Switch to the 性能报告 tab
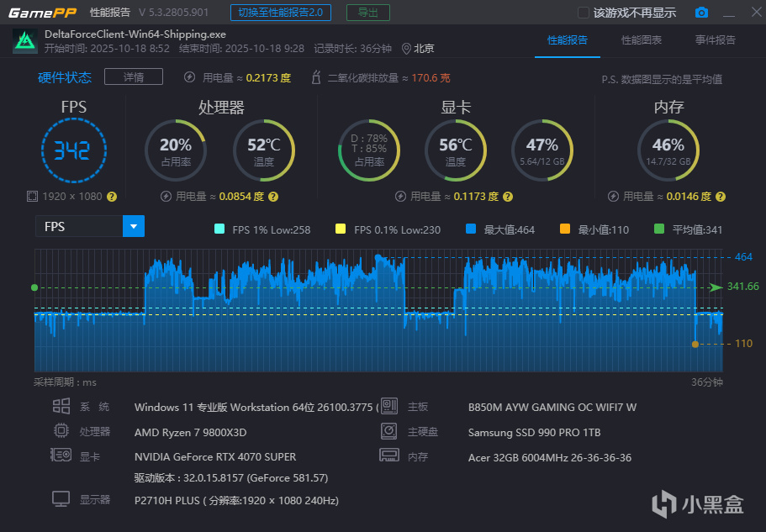Image resolution: width=766 pixels, height=532 pixels. pos(568,40)
